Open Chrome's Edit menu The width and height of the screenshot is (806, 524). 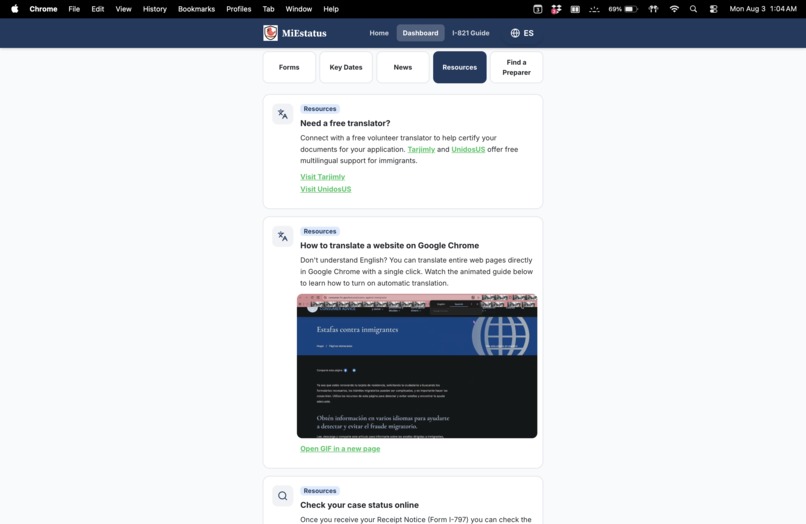click(x=98, y=9)
